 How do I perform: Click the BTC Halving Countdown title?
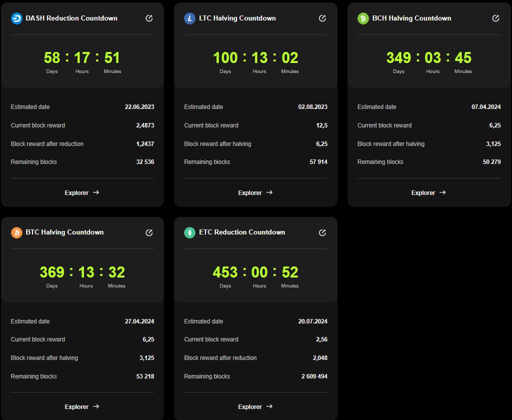64,232
